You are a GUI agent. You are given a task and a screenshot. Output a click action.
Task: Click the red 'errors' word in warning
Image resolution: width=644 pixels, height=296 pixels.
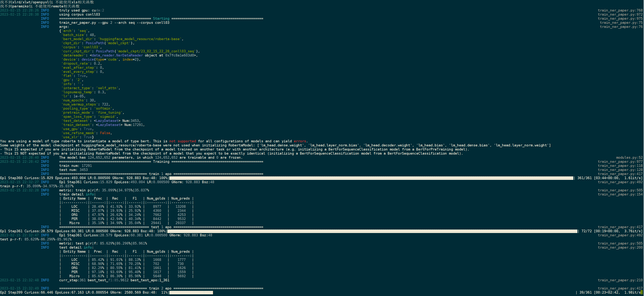300,141
